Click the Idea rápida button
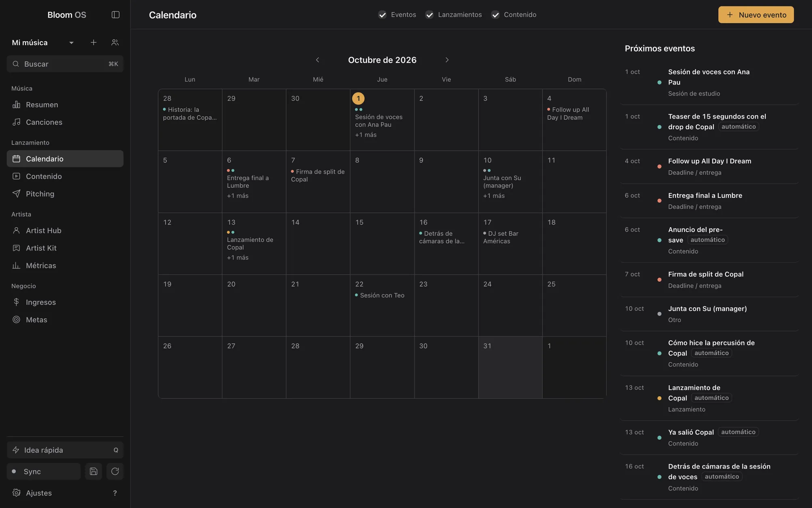812x508 pixels. (65, 450)
